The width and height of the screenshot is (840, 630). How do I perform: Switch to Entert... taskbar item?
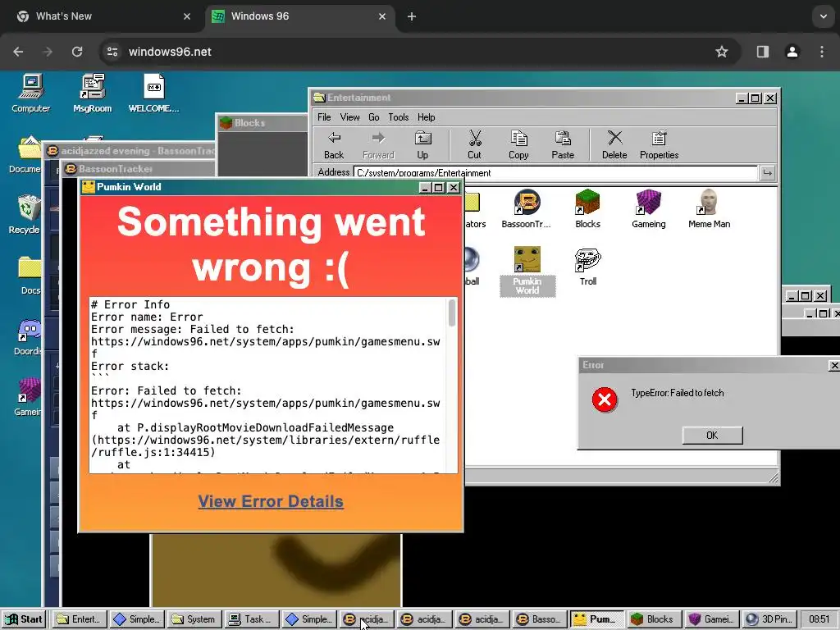[x=80, y=619]
